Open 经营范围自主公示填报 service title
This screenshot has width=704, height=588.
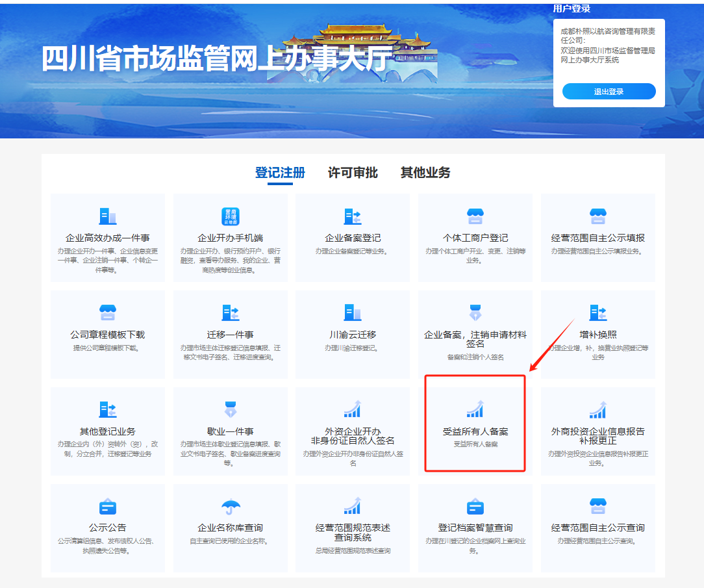597,238
